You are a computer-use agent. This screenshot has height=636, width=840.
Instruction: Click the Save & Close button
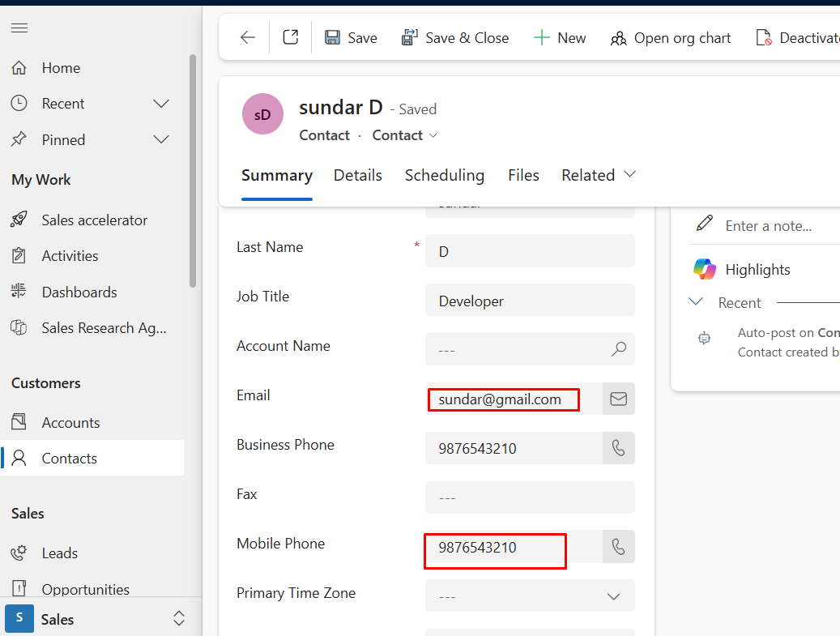[455, 38]
